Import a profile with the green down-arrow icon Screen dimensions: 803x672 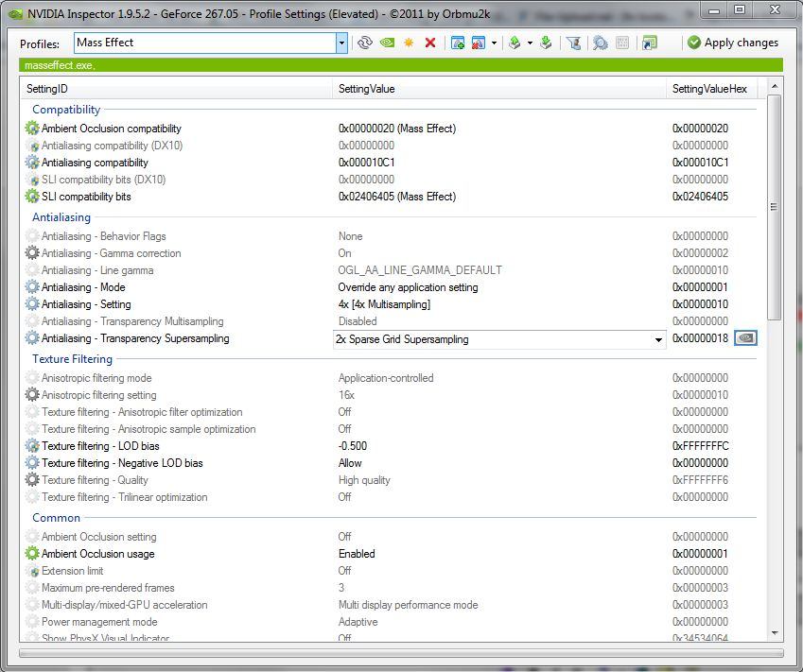pos(546,43)
